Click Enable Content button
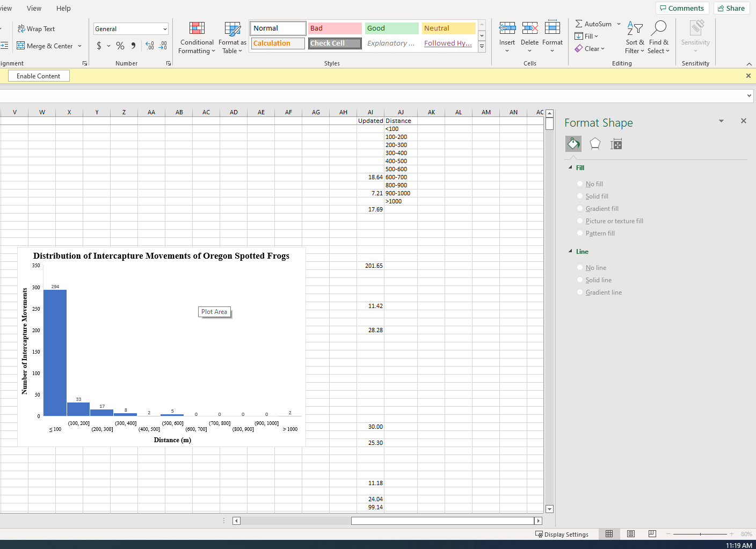 click(39, 76)
